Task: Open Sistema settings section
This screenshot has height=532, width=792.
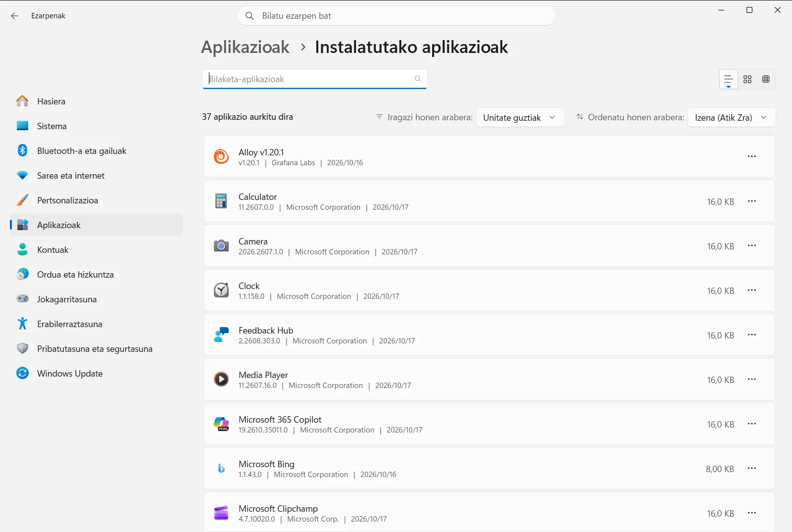Action: coord(97,126)
